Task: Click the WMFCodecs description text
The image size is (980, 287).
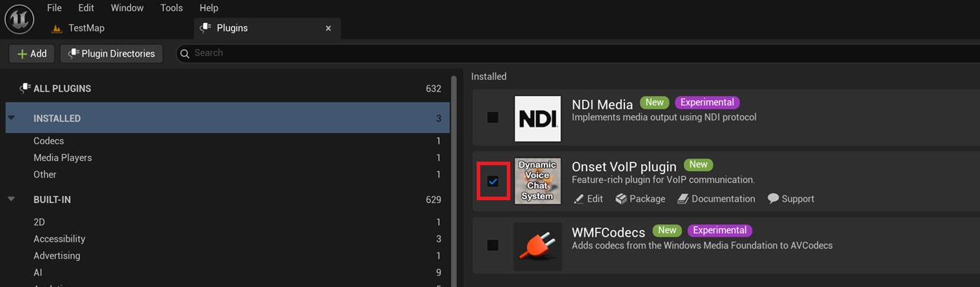Action: (702, 246)
